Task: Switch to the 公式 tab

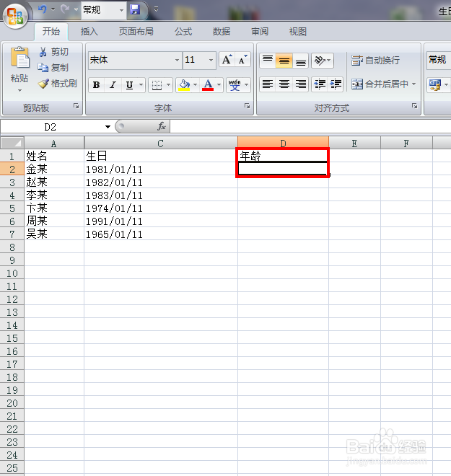Action: [183, 31]
